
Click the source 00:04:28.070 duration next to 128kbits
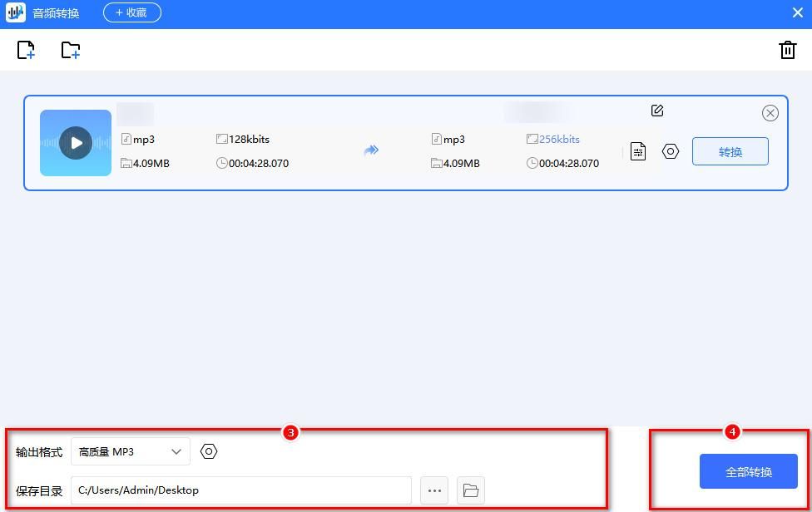coord(259,164)
